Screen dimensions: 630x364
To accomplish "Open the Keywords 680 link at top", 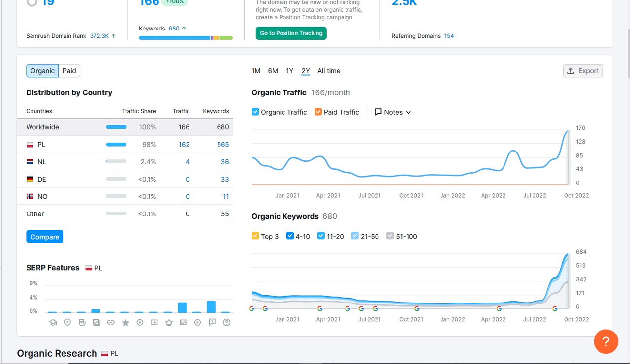I will [x=174, y=29].
